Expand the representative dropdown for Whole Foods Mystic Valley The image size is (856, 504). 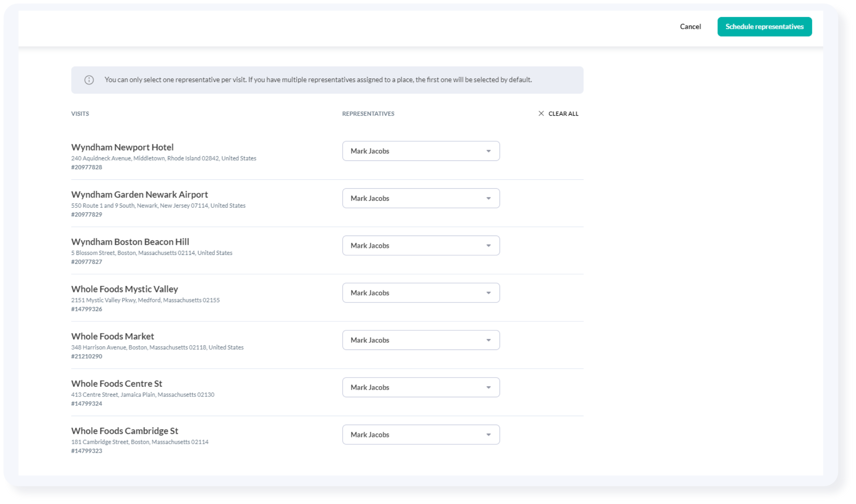coord(489,293)
